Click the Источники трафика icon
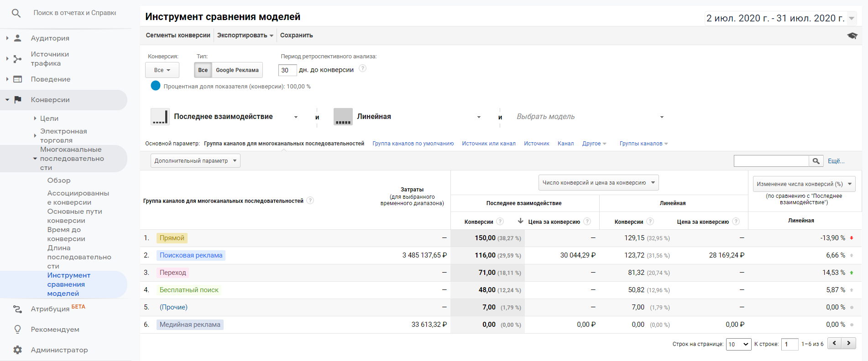Image resolution: width=868 pixels, height=361 pixels. pyautogui.click(x=18, y=59)
